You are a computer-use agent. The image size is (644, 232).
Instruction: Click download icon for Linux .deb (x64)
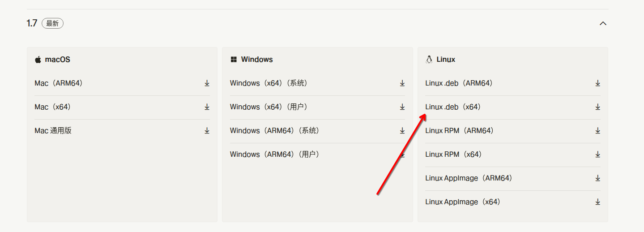click(x=597, y=107)
